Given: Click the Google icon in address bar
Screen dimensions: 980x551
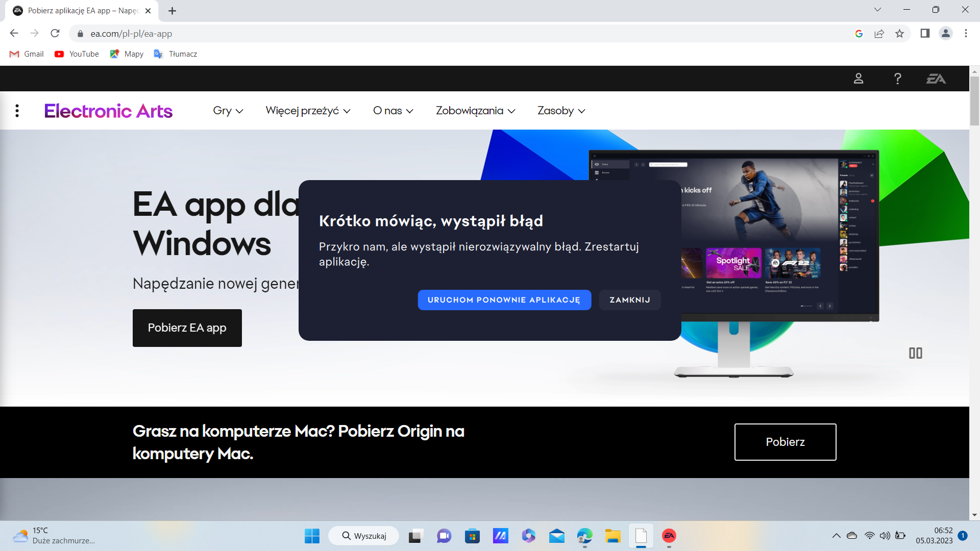Looking at the screenshot, I should pos(859,34).
